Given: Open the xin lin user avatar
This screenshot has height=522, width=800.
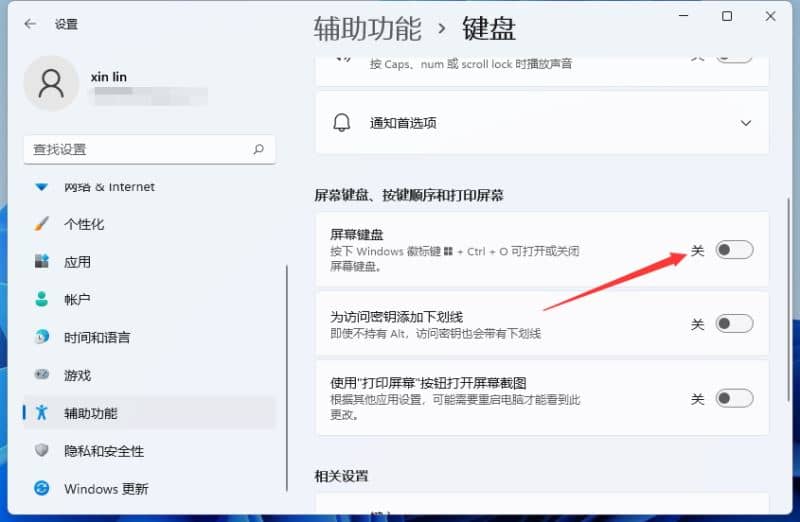Looking at the screenshot, I should pos(51,84).
